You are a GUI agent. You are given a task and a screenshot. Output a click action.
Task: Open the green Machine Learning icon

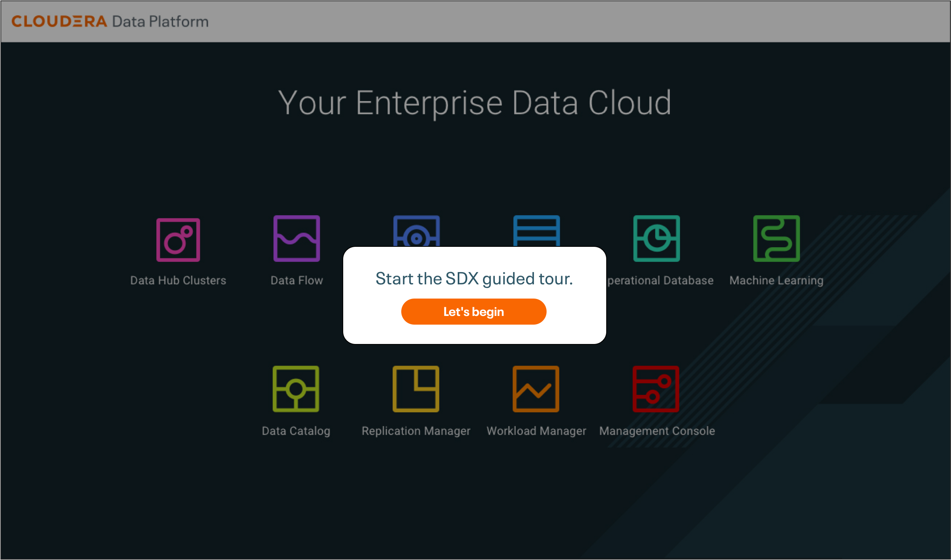coord(776,238)
